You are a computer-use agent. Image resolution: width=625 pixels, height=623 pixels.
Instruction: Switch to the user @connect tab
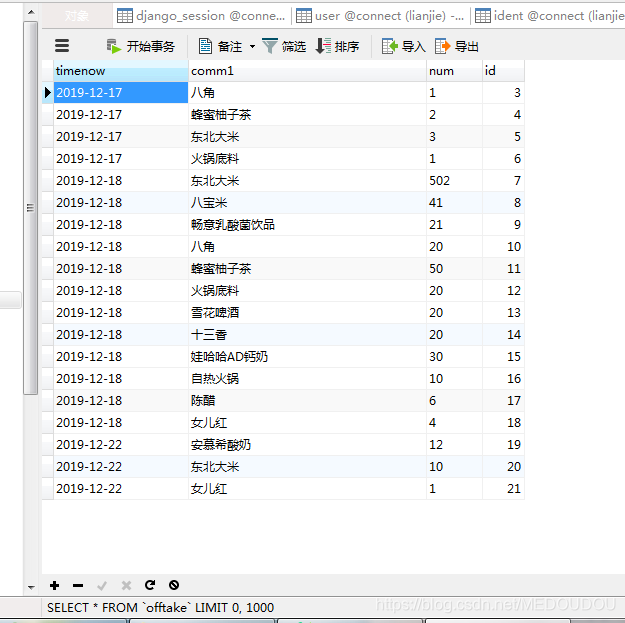click(380, 16)
